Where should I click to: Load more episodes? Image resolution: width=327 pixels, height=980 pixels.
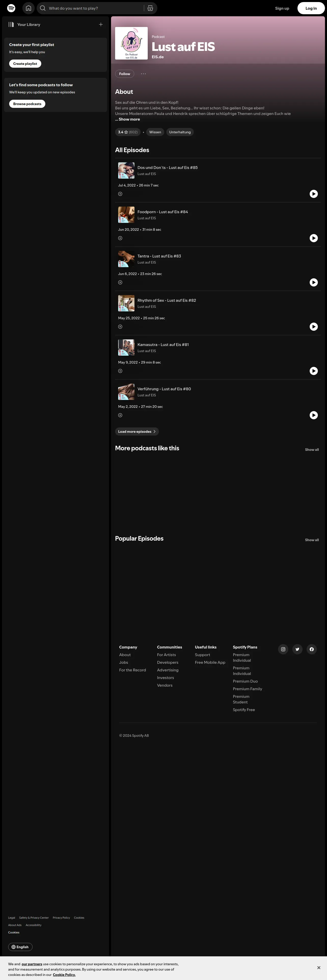(137, 431)
